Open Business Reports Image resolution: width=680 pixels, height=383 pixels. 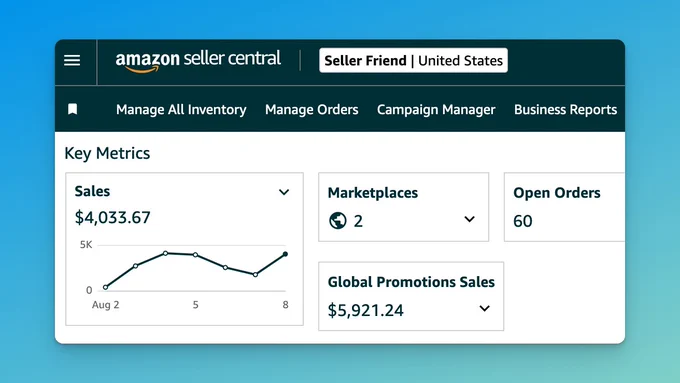566,109
